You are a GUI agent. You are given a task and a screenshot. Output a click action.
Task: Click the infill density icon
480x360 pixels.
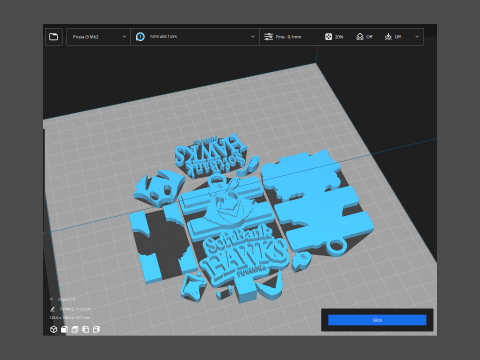click(x=328, y=37)
